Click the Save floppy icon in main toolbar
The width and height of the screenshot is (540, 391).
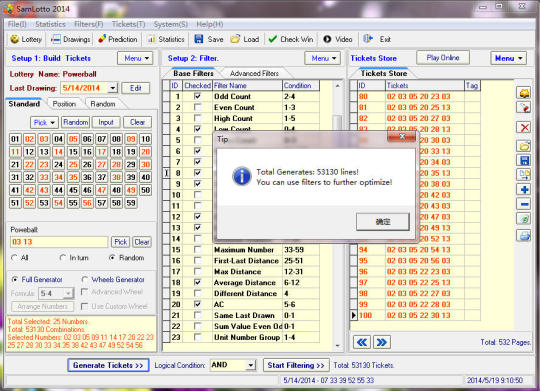pyautogui.click(x=199, y=39)
